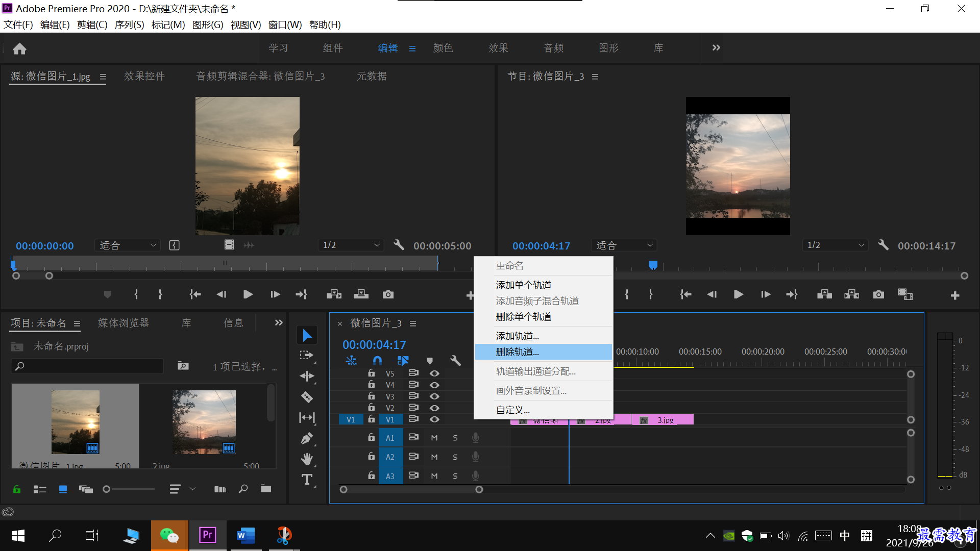Click new bin folder icon in project panel
Screen dimensions: 980x551
click(266, 489)
